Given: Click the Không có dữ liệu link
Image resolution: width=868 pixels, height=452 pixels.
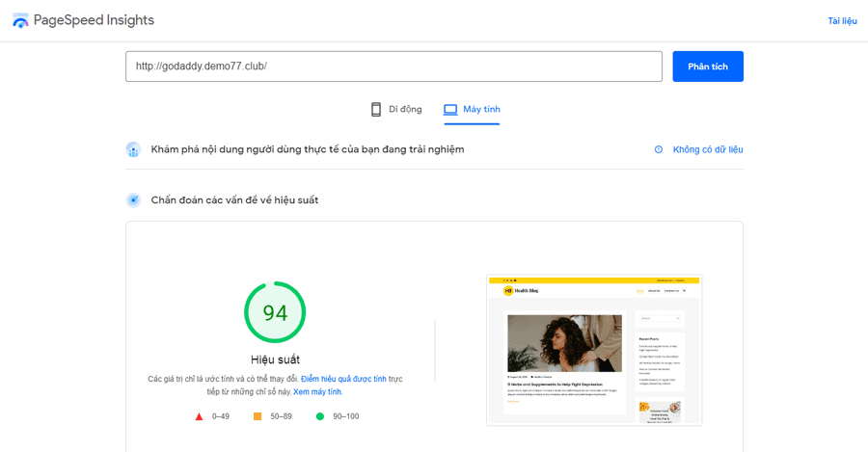Looking at the screenshot, I should pyautogui.click(x=708, y=149).
